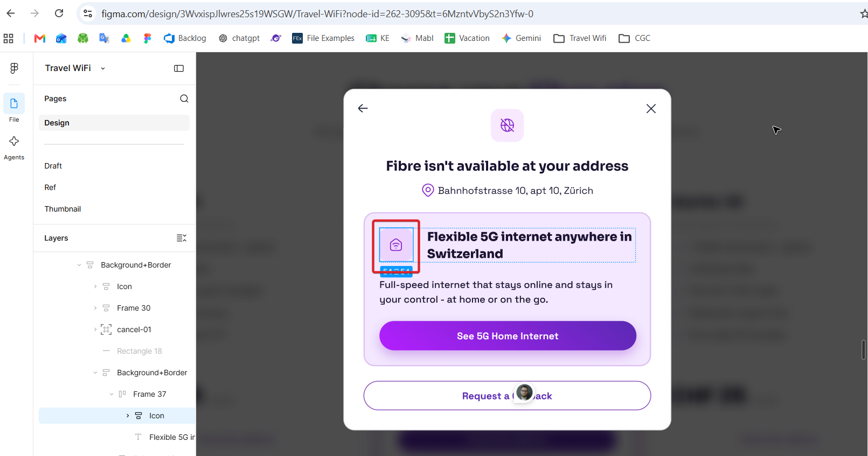
Task: Collapse the Frame 37 layer
Action: tap(112, 394)
